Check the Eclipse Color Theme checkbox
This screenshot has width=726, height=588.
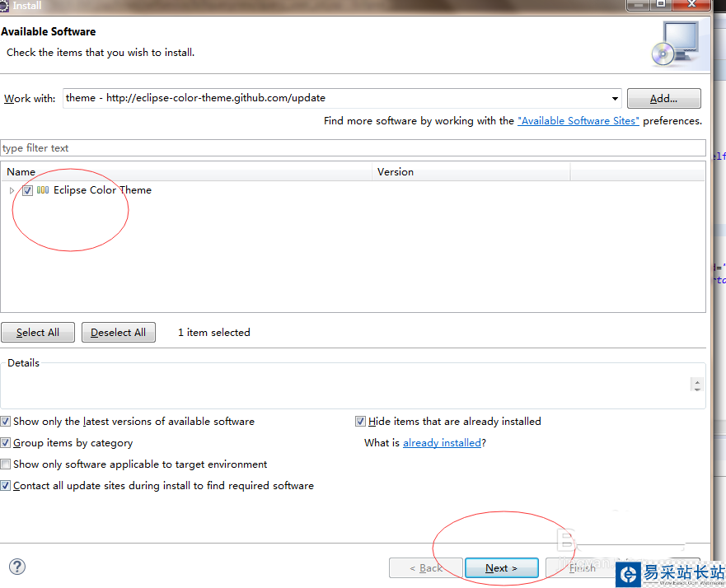tap(27, 190)
